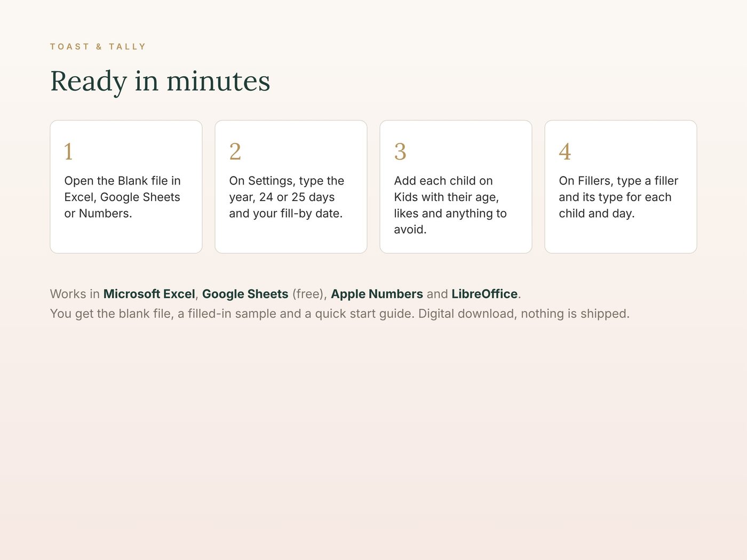Click the 'Apple Numbers' bold text
Screen dimensions: 747x560
click(x=377, y=294)
